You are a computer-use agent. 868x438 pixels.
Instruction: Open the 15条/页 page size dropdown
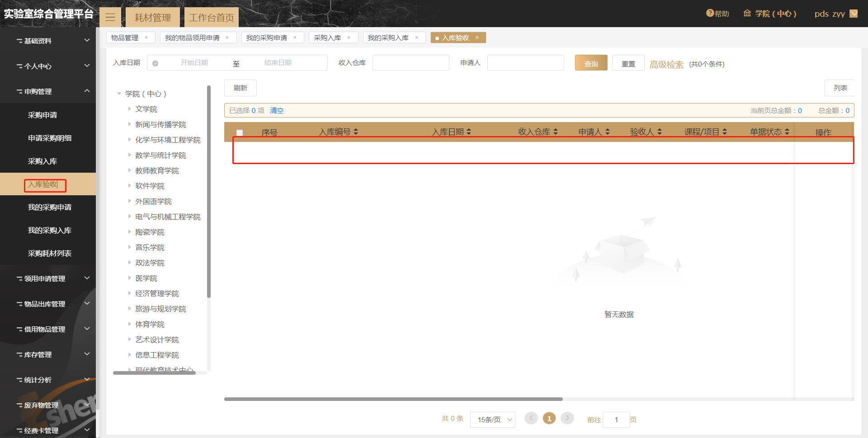point(492,419)
